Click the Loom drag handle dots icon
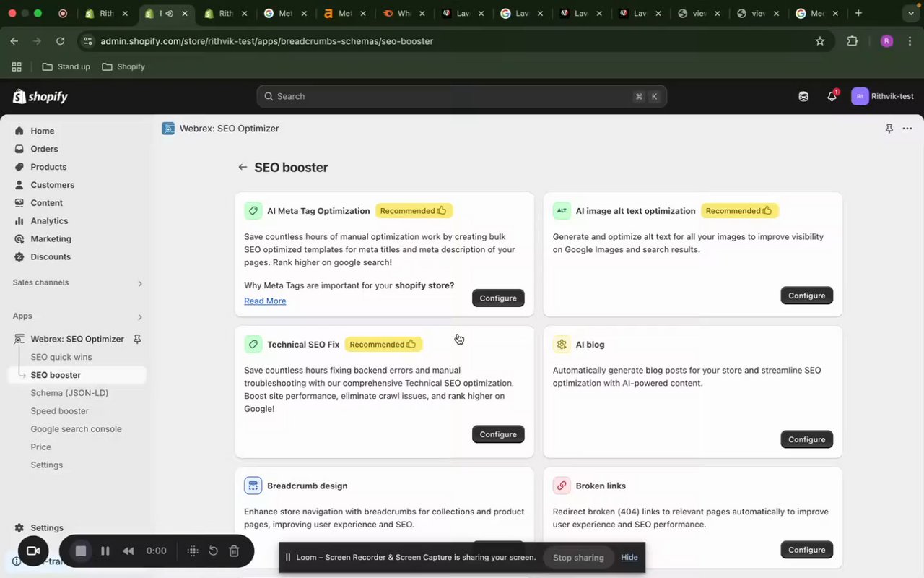 tap(193, 551)
